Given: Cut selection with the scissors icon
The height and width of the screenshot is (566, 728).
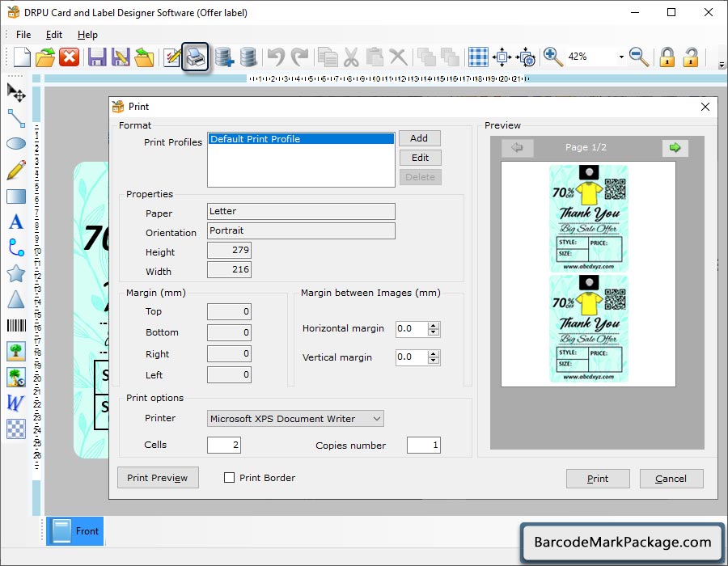Looking at the screenshot, I should pos(352,57).
